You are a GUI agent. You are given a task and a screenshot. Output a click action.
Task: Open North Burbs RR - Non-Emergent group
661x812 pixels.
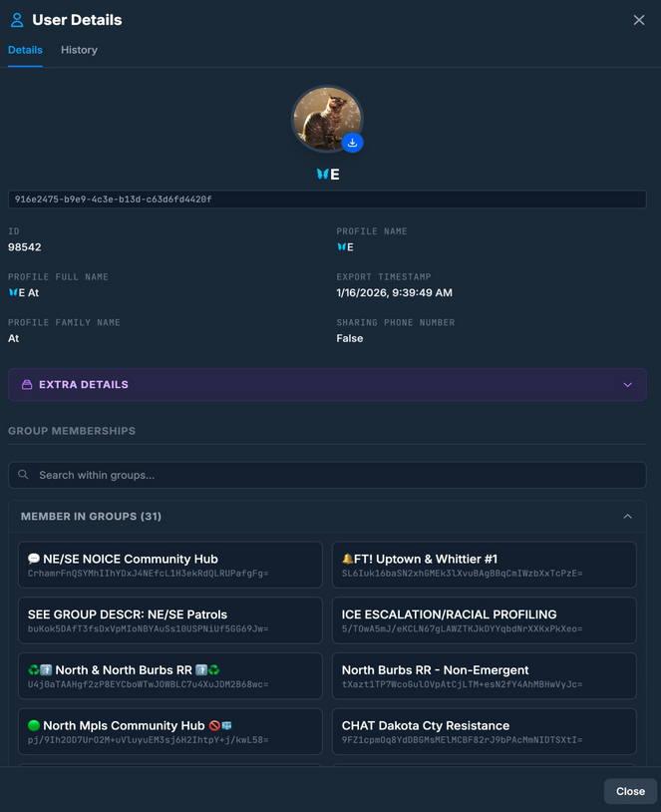click(484, 675)
